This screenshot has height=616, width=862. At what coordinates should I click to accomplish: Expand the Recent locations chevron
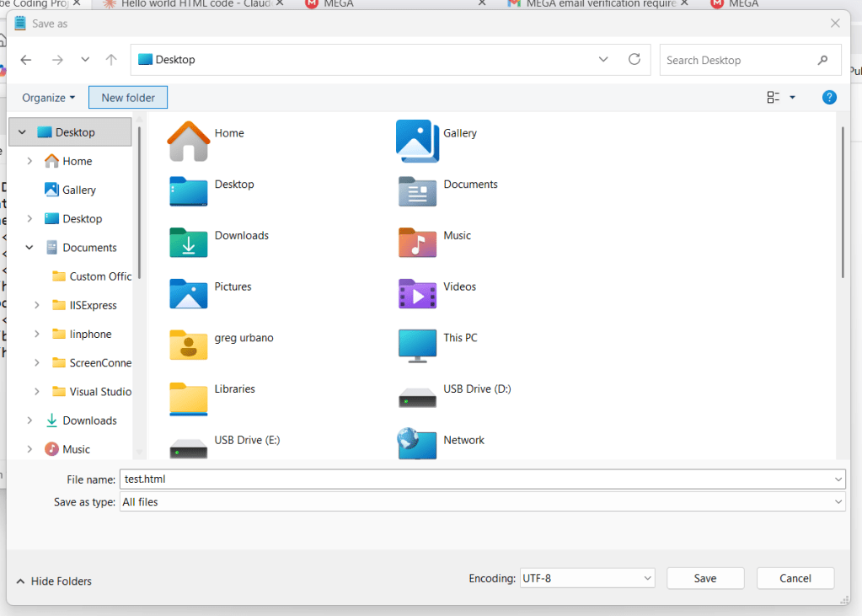(x=85, y=60)
